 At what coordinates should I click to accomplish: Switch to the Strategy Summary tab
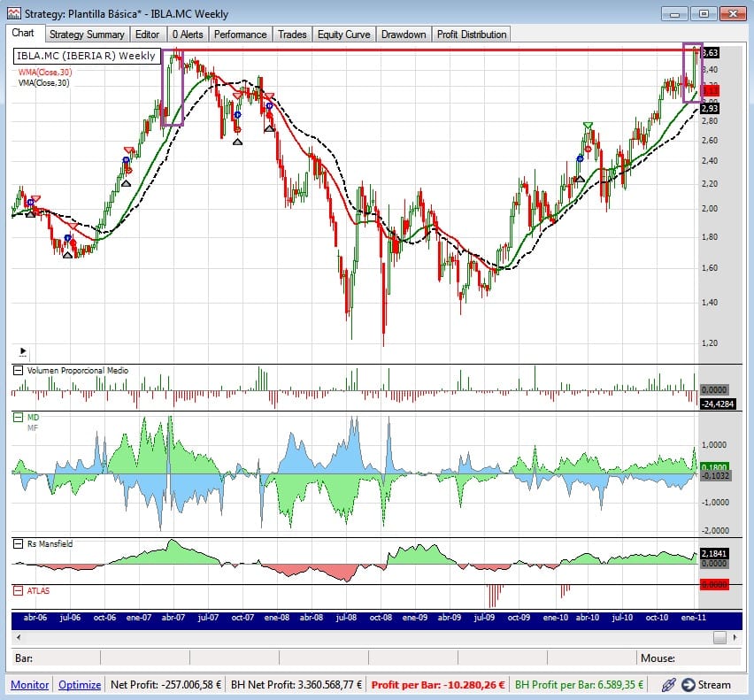87,35
